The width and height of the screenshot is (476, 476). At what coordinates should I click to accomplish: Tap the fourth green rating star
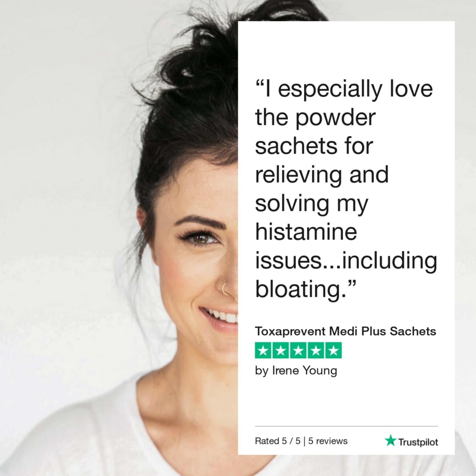316,350
